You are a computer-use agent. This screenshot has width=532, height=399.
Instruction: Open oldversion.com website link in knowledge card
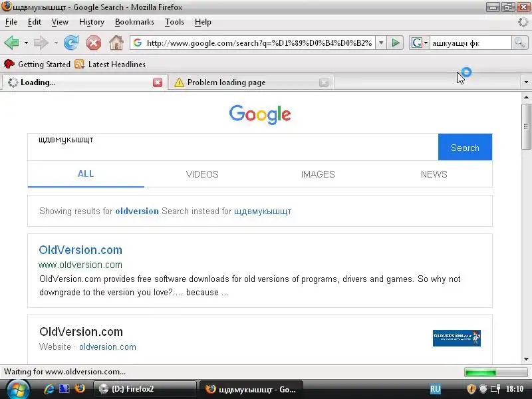tap(108, 346)
